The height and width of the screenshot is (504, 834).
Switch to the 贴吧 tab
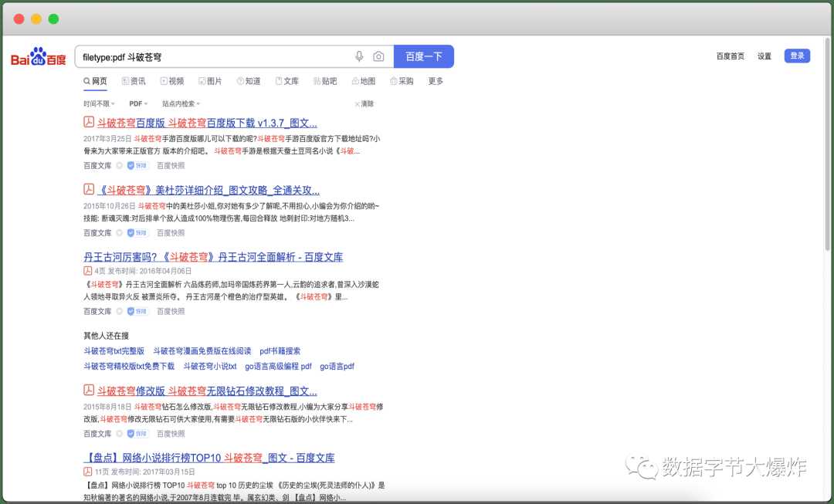325,81
